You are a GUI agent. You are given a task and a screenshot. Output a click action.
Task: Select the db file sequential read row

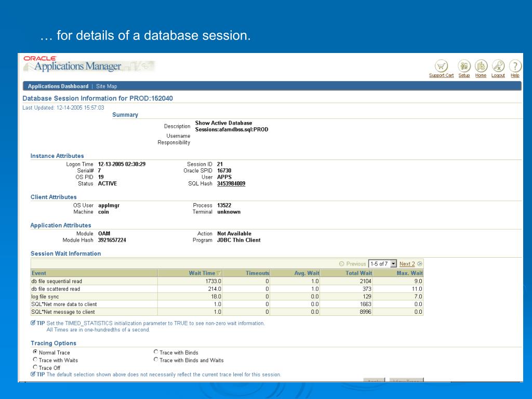pos(227,281)
